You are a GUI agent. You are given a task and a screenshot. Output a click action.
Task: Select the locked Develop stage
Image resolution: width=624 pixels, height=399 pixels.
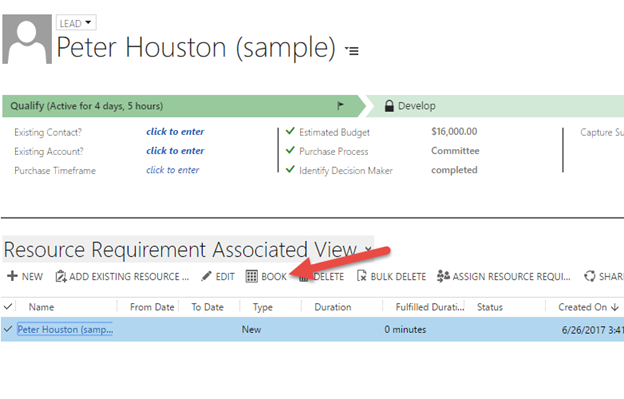(x=495, y=106)
